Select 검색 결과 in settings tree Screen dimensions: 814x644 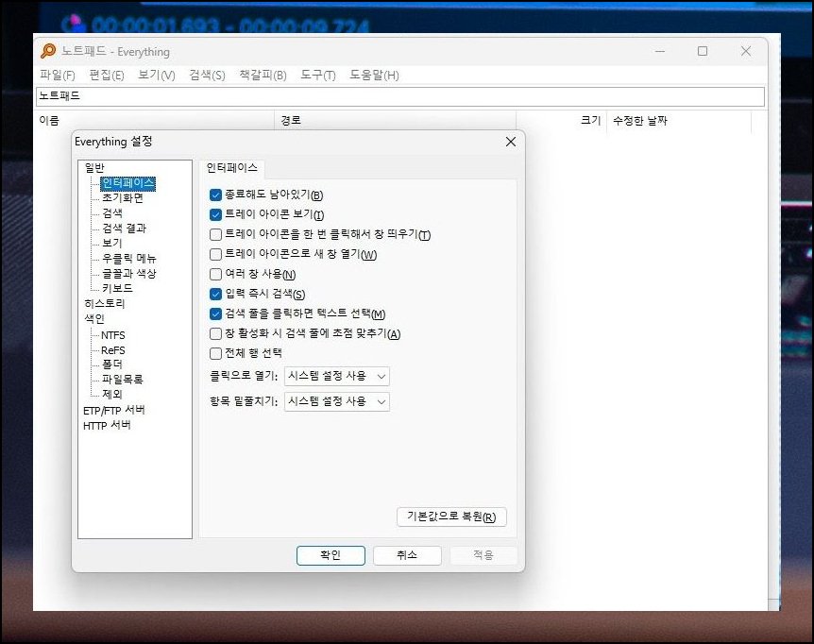[124, 229]
